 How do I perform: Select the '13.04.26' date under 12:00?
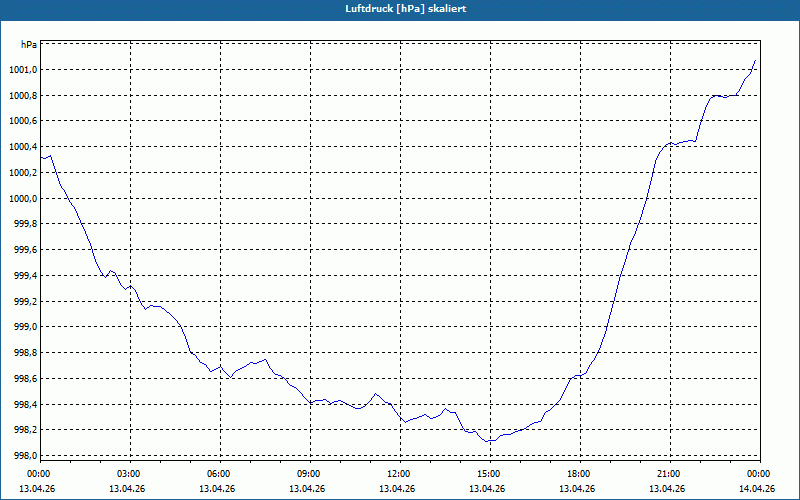397,489
